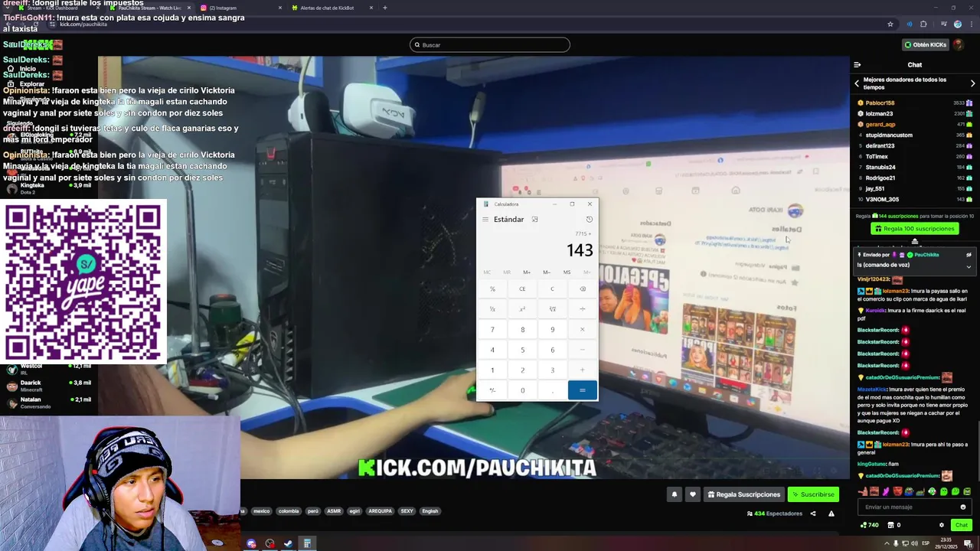Toggle Calculator keep-on-top mode icon

coord(534,220)
